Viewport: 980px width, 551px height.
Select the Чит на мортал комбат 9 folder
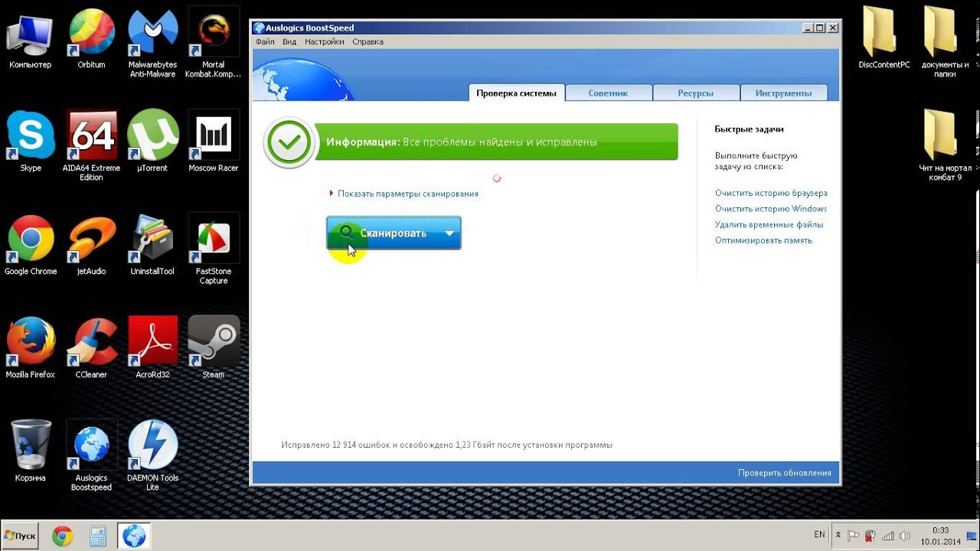pos(945,145)
